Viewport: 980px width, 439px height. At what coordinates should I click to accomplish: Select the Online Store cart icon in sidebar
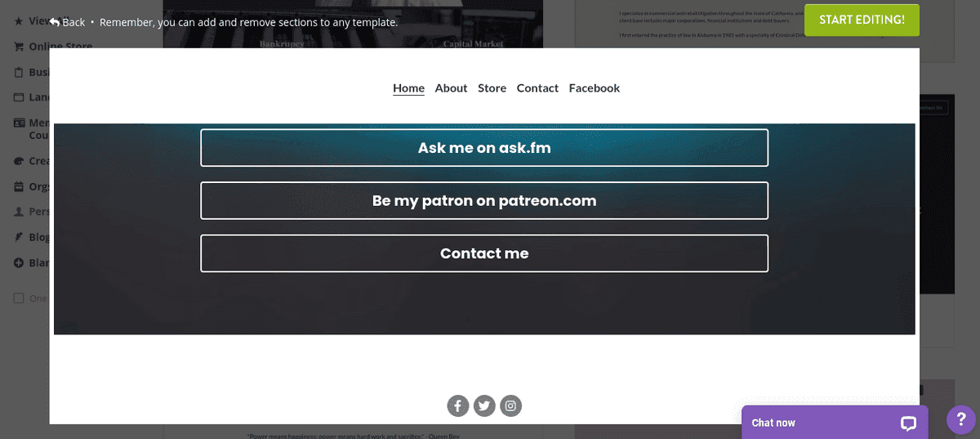pos(18,47)
